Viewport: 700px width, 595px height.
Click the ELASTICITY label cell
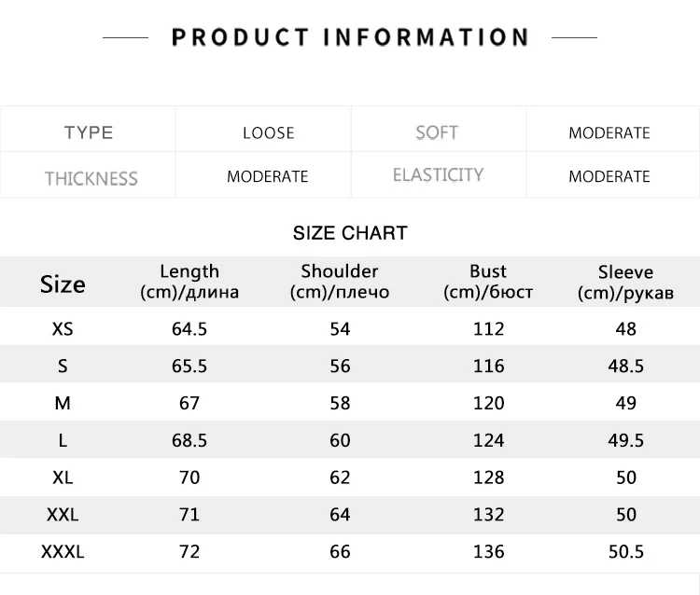coord(438,174)
